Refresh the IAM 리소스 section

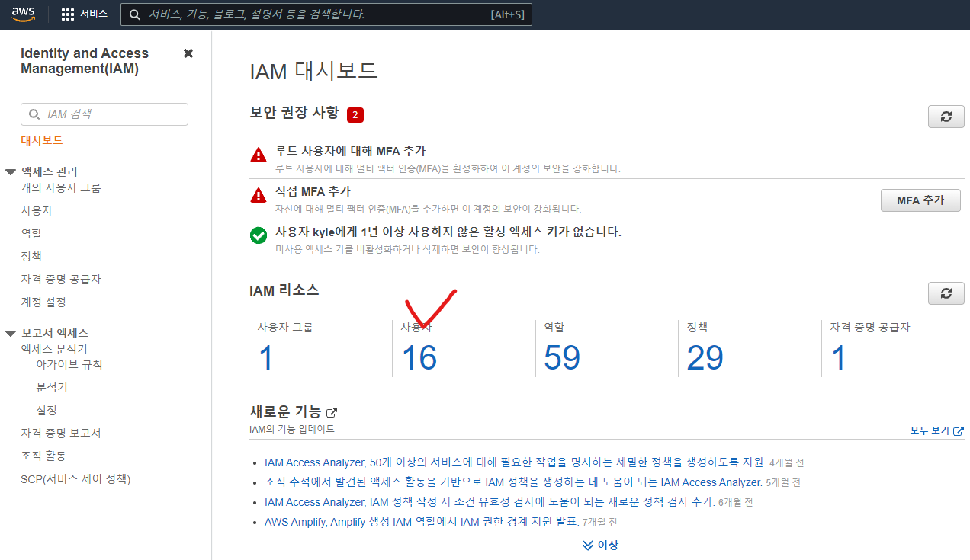[946, 293]
